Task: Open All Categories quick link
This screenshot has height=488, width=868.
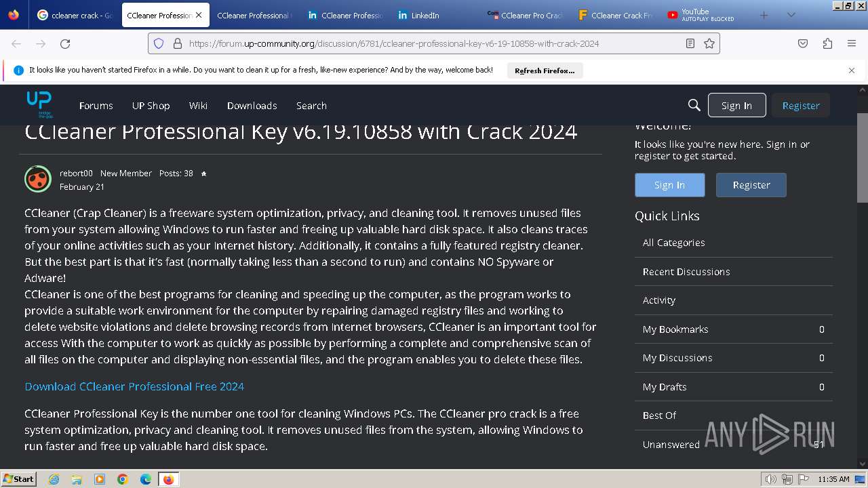Action: point(734,243)
